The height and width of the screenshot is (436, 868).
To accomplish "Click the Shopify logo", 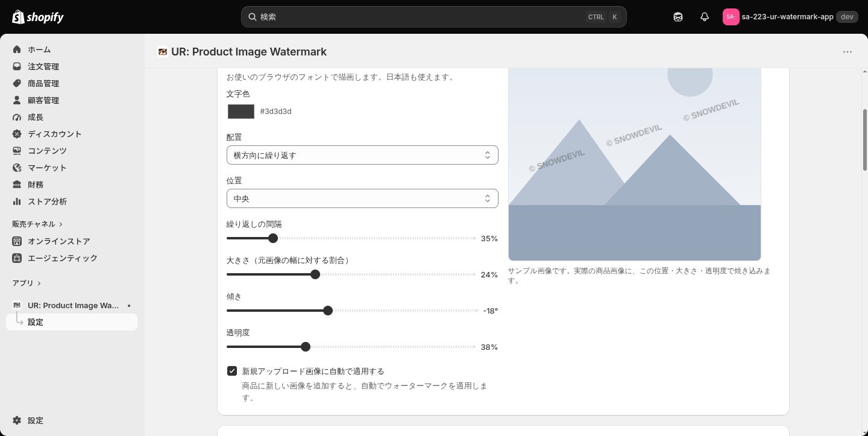I will point(38,17).
